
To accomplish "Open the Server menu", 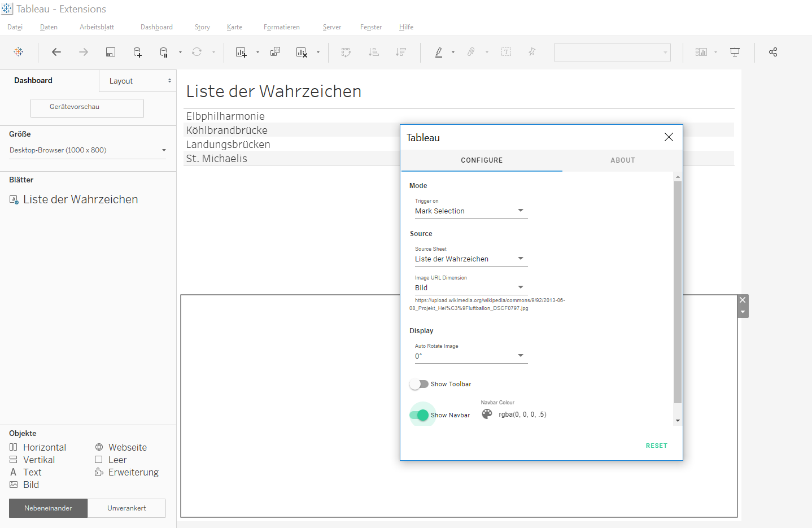I will [x=332, y=27].
